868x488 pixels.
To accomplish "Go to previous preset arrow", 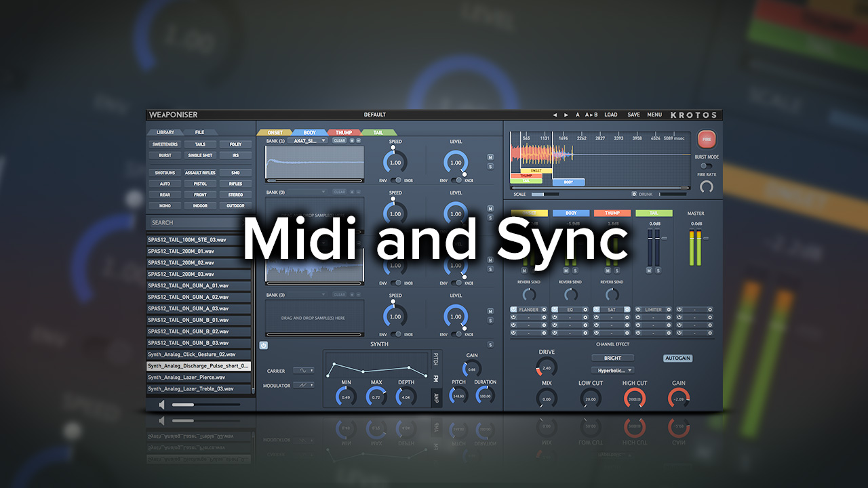I will pos(555,115).
